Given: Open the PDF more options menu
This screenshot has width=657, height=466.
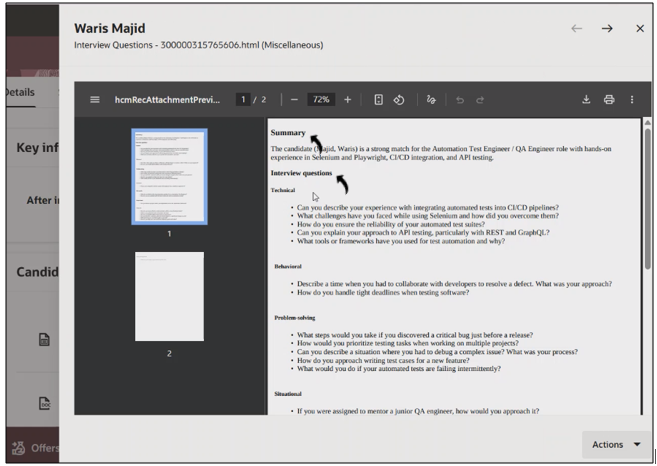Looking at the screenshot, I should coord(632,100).
